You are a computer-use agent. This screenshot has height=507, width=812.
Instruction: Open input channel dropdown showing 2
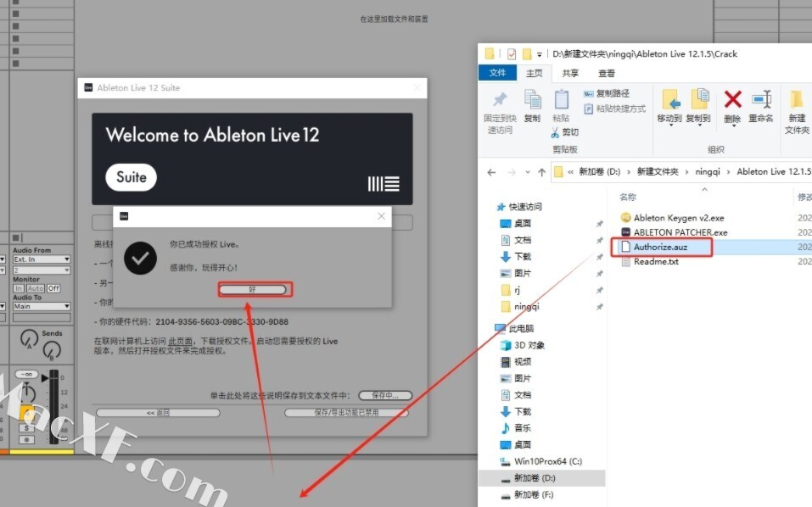[42, 270]
